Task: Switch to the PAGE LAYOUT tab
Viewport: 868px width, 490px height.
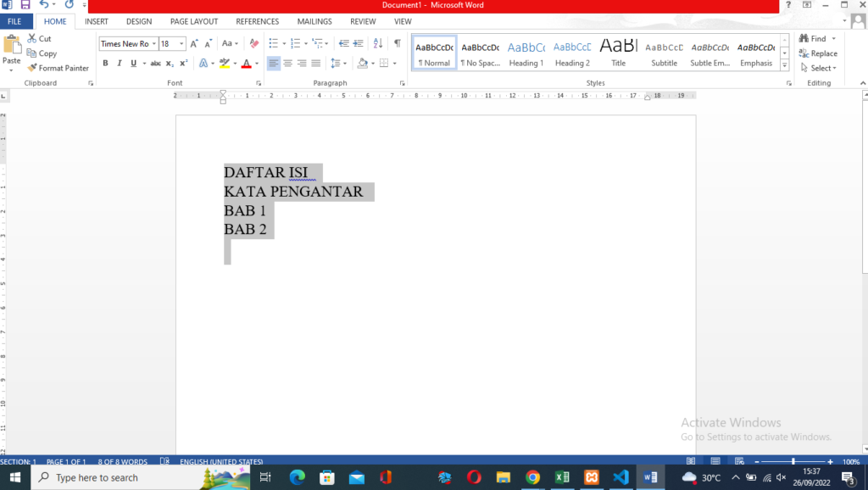Action: (x=194, y=21)
